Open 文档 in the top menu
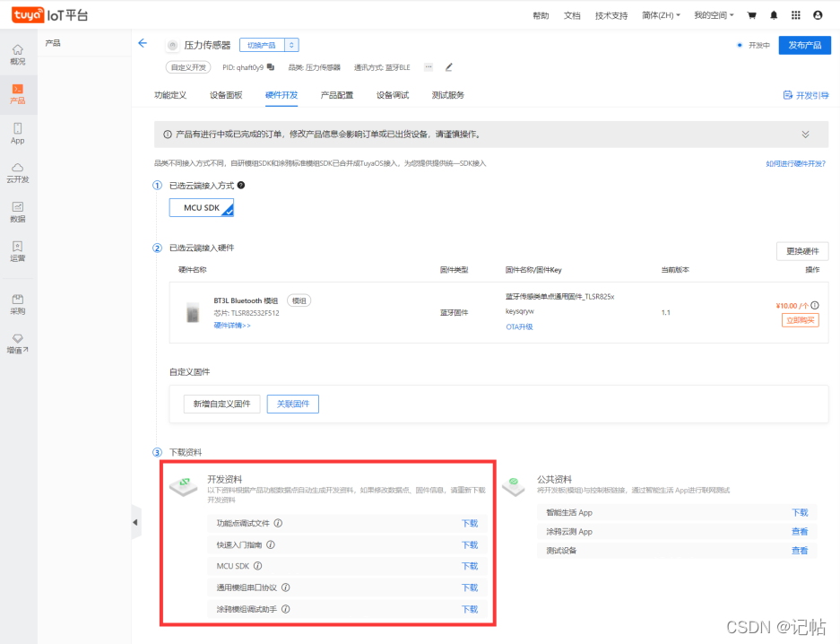The height and width of the screenshot is (644, 840). tap(572, 15)
